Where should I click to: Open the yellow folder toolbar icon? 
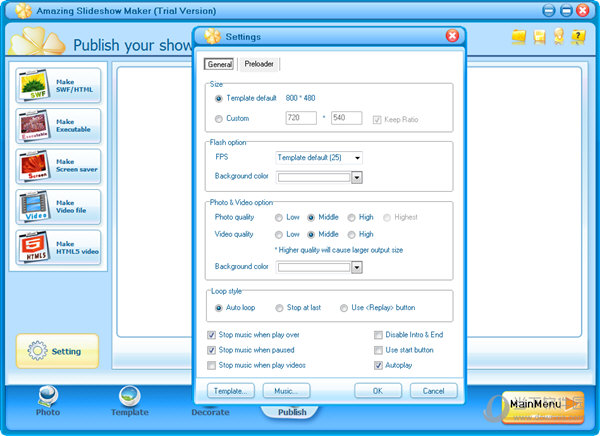pyautogui.click(x=518, y=37)
